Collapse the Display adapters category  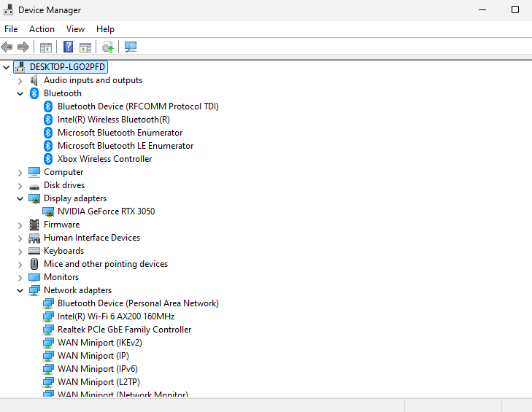pyautogui.click(x=20, y=199)
